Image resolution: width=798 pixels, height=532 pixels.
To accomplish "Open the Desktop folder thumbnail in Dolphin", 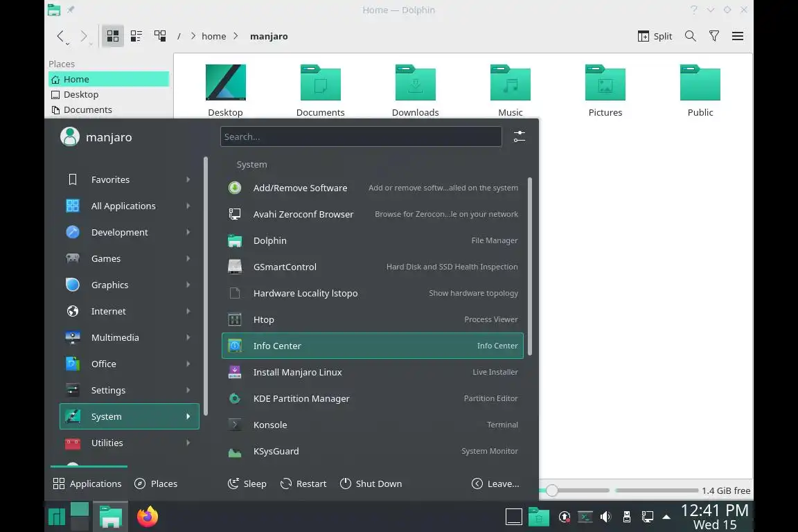I will (x=225, y=91).
